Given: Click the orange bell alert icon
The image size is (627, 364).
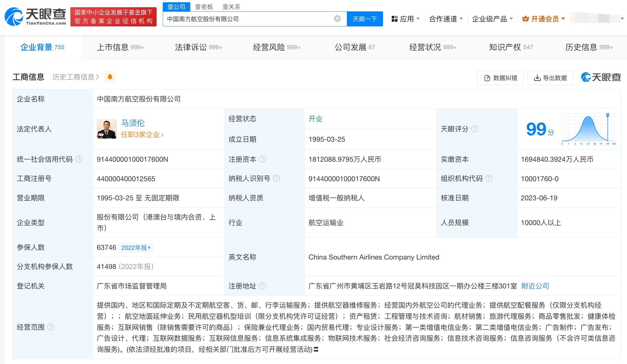Looking at the screenshot, I should pos(110,77).
